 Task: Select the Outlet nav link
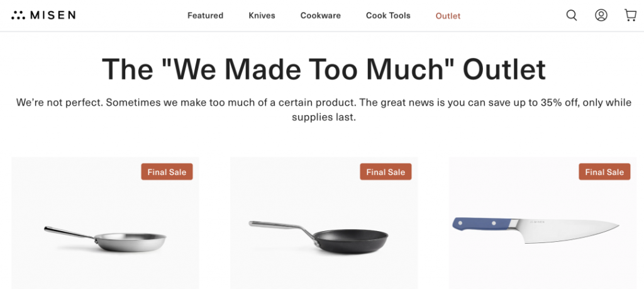click(x=448, y=16)
